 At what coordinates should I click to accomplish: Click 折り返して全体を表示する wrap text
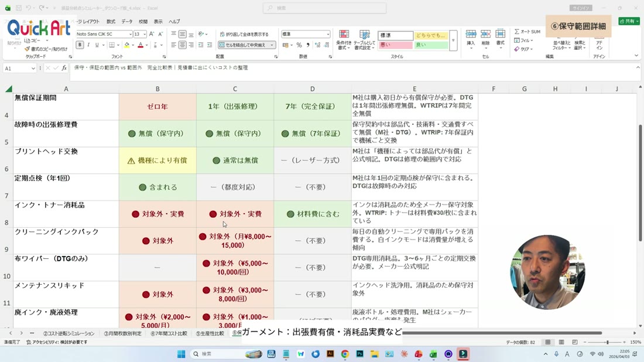click(244, 34)
